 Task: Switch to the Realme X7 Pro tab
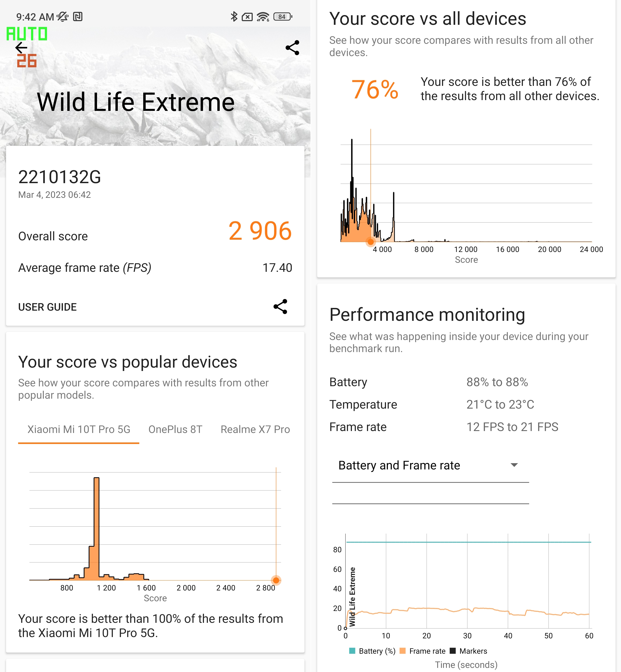tap(255, 429)
